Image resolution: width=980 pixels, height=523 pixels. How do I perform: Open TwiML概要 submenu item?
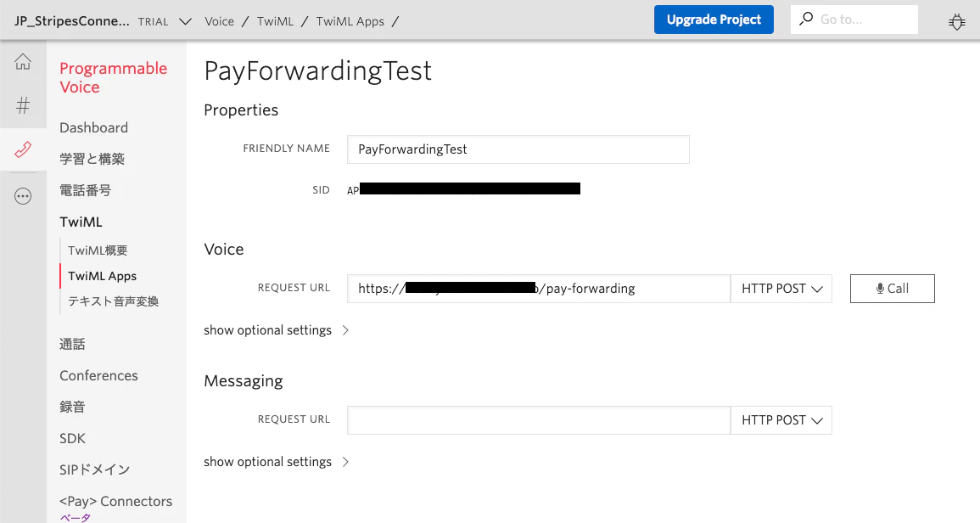coord(98,250)
